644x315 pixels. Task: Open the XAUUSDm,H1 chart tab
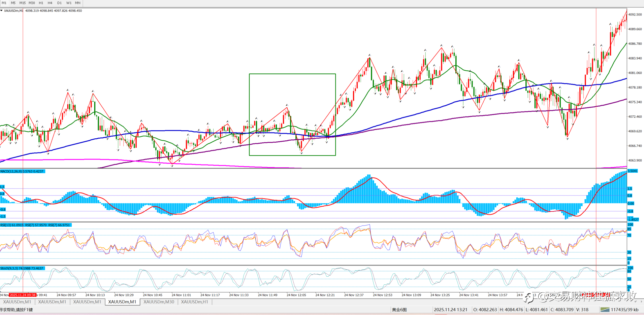point(195,302)
